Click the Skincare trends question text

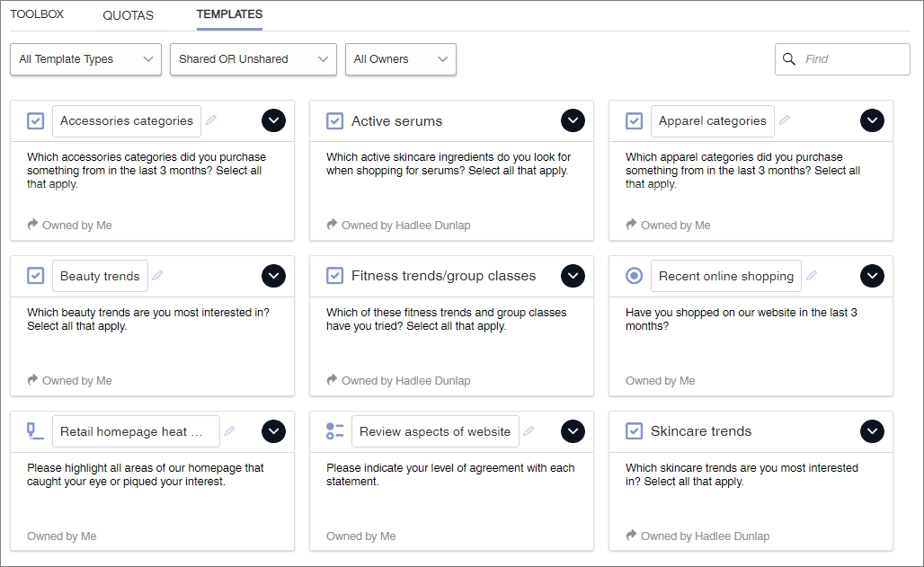(x=742, y=474)
